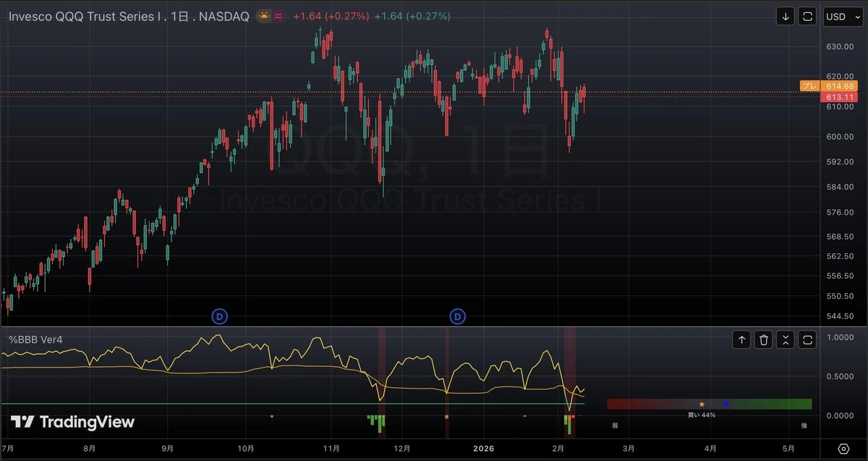Delete the %BBB indicator pane
This screenshot has height=461, width=868.
(764, 339)
